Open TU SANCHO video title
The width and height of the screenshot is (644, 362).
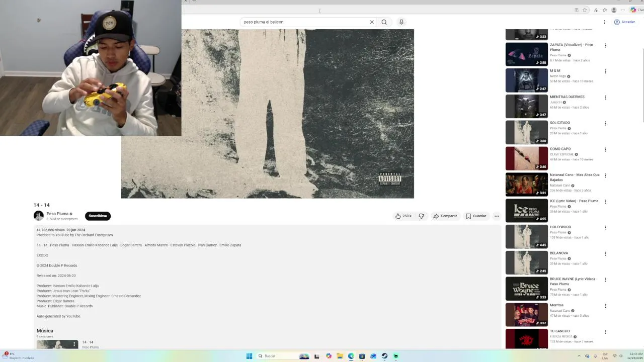[x=559, y=331]
